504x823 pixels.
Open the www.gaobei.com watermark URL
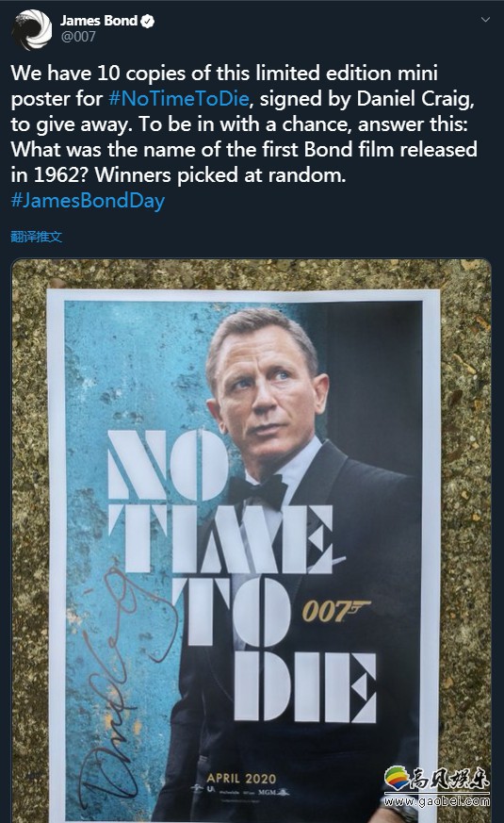click(436, 801)
